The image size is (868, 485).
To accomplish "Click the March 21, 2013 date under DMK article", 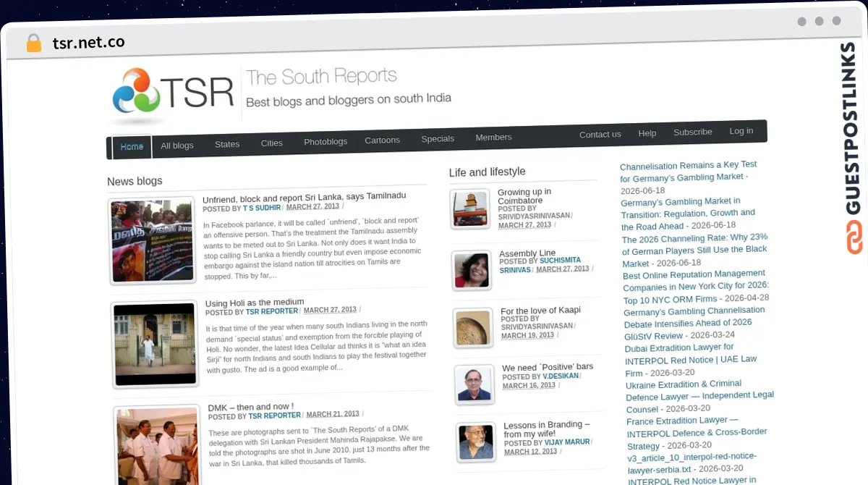I will click(x=333, y=415).
